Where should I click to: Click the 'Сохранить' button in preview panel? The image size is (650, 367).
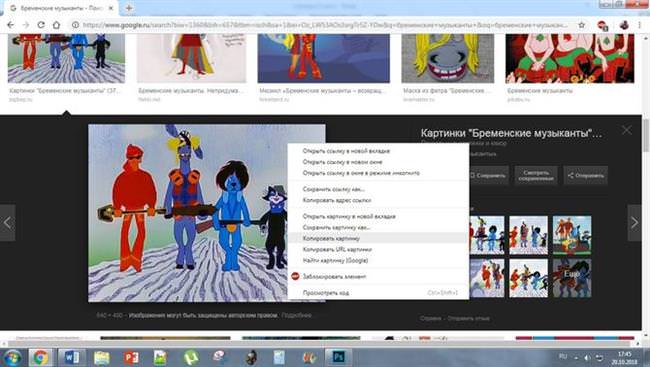[x=488, y=175]
